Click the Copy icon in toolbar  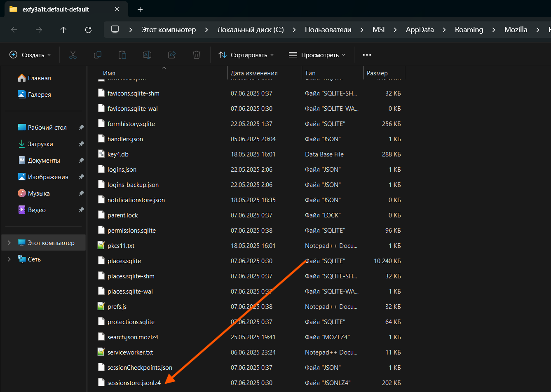[x=98, y=55]
